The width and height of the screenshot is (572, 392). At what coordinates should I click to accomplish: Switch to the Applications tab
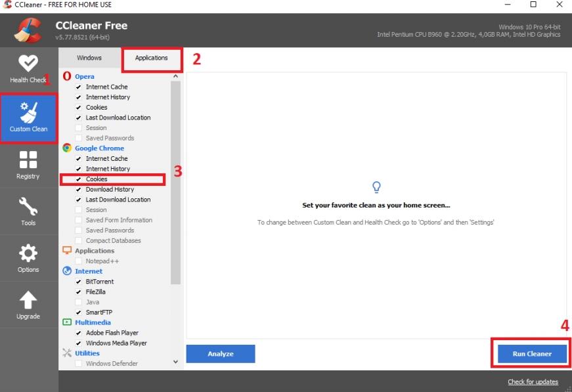pyautogui.click(x=152, y=58)
